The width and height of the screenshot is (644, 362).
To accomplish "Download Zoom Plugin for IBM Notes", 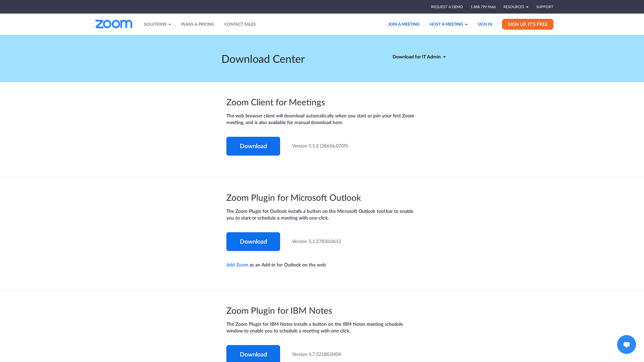I will pyautogui.click(x=253, y=354).
